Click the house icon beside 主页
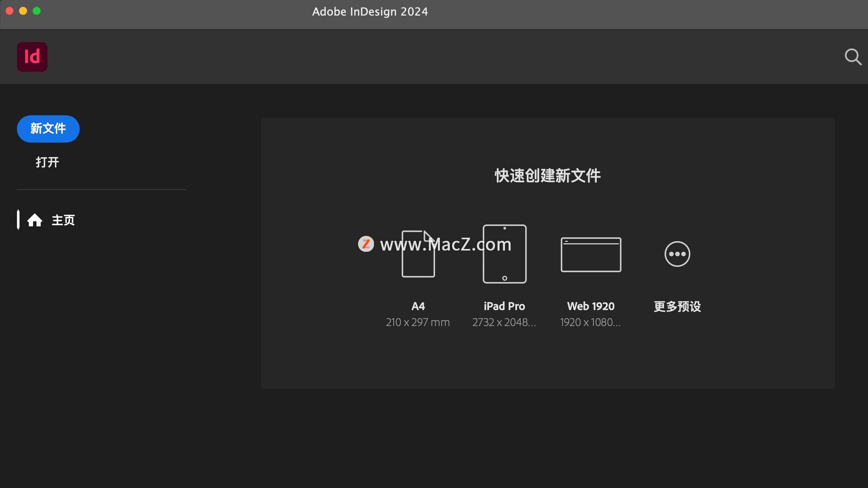The image size is (868, 488). click(35, 220)
